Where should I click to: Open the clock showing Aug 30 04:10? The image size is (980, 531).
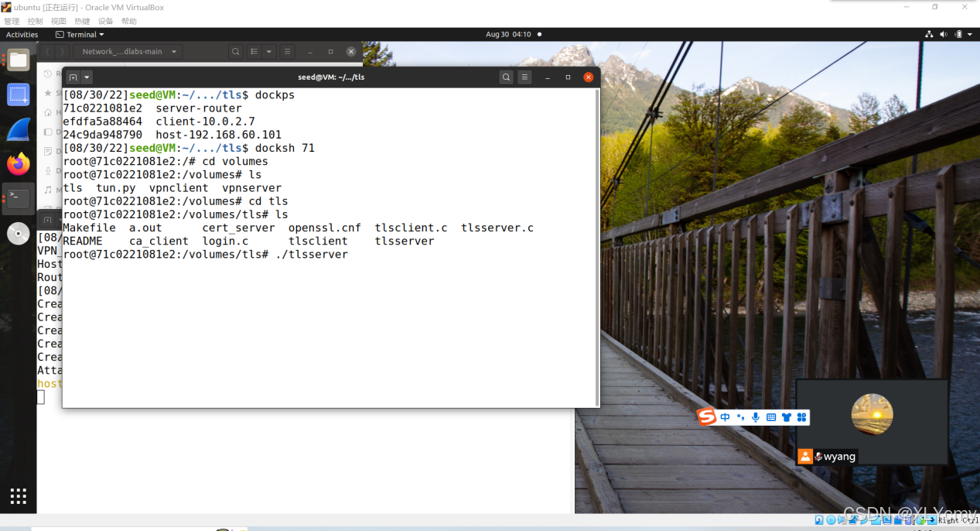tap(508, 34)
